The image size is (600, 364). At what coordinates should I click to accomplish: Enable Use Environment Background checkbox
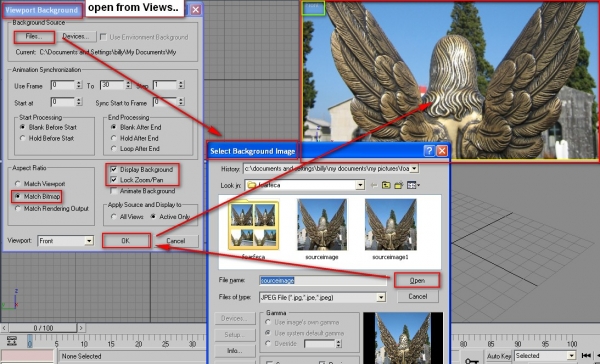coord(103,37)
